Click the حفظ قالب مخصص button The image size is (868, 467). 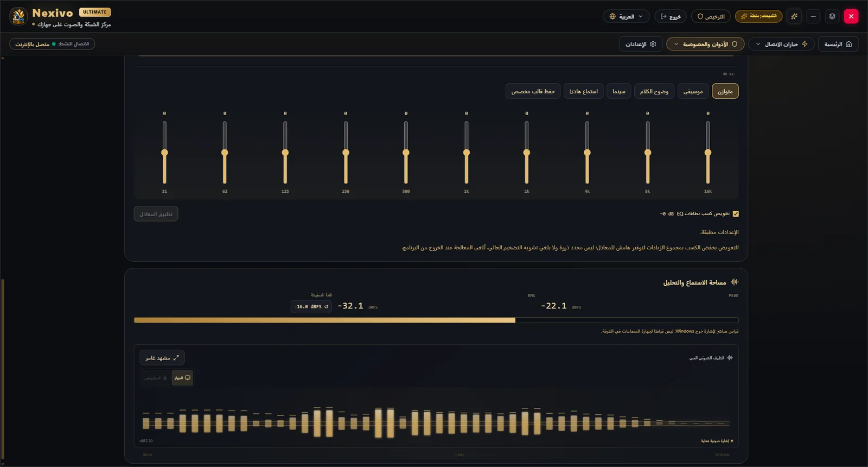click(533, 91)
